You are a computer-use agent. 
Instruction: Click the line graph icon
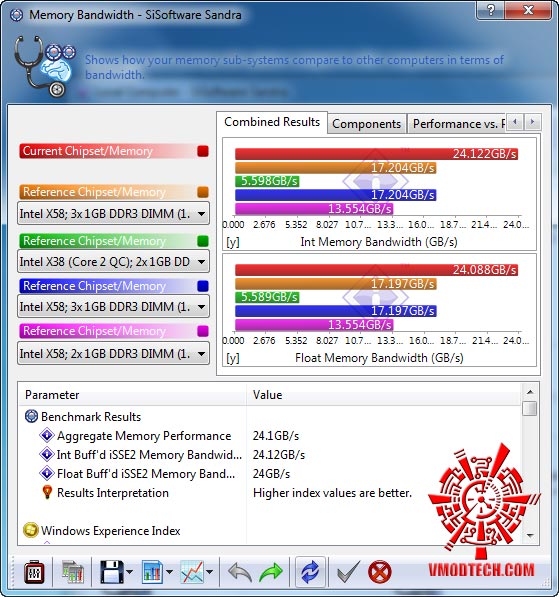(x=192, y=571)
